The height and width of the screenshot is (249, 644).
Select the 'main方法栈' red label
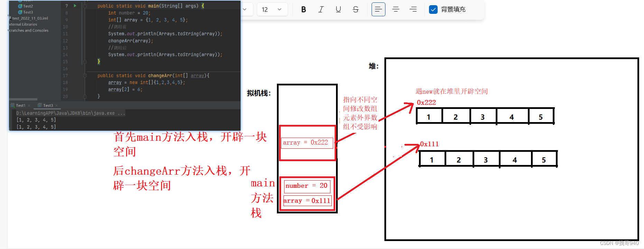263,198
